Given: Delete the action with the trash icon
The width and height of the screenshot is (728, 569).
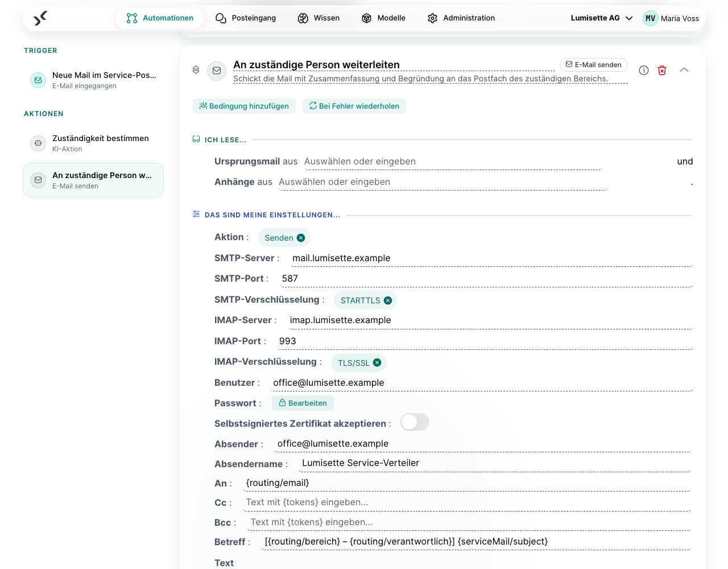Looking at the screenshot, I should (x=662, y=70).
